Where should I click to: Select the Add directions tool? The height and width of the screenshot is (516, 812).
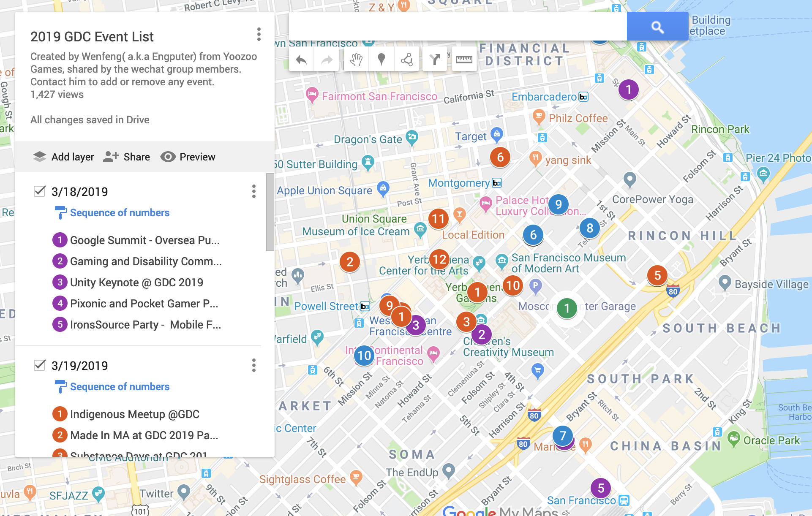point(435,60)
